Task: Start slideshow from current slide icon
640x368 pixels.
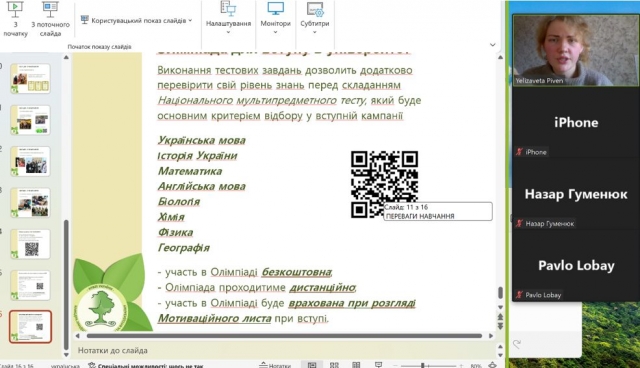Action: tap(50, 10)
